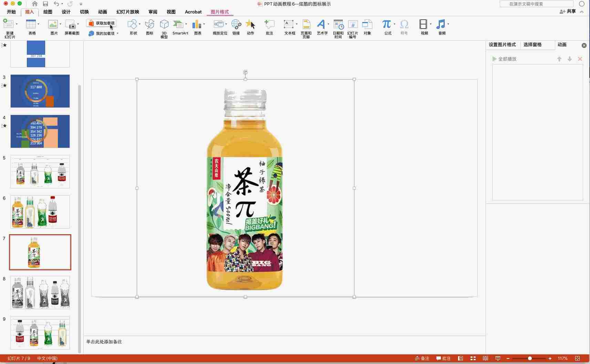Select slide 6 thumbnail with four bottles
The width and height of the screenshot is (590, 364).
40,212
